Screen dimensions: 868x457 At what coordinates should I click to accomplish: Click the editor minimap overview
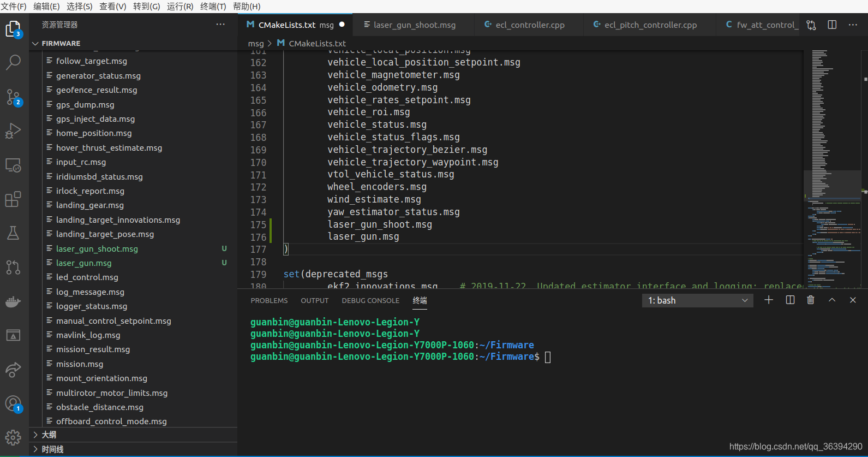833,168
